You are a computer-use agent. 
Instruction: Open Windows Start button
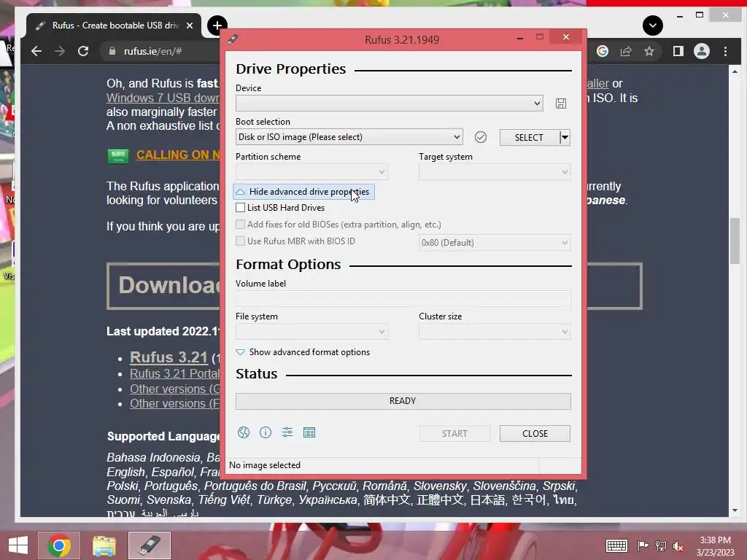click(x=18, y=545)
